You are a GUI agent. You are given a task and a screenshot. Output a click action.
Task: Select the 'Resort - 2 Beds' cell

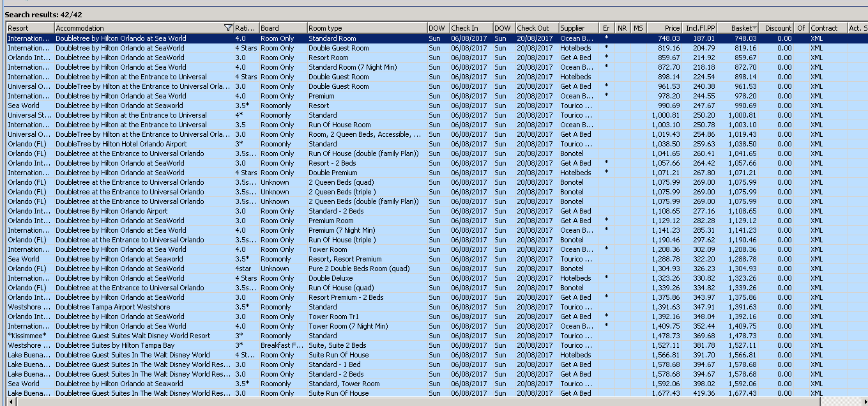(367, 163)
